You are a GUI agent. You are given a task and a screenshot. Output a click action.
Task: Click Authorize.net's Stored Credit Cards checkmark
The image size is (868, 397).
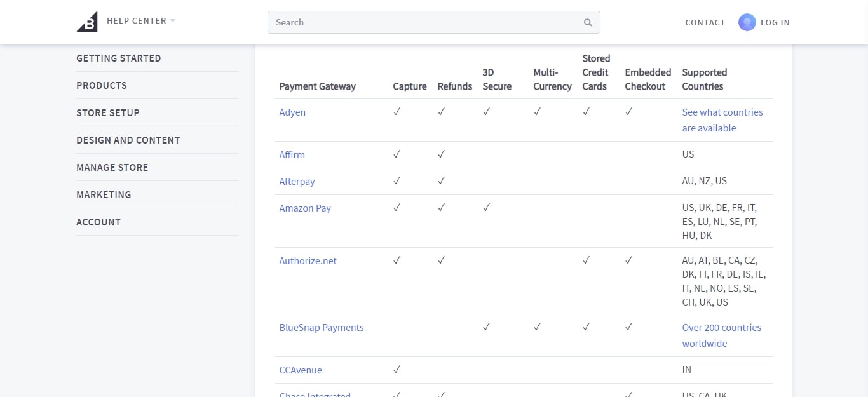coord(586,260)
